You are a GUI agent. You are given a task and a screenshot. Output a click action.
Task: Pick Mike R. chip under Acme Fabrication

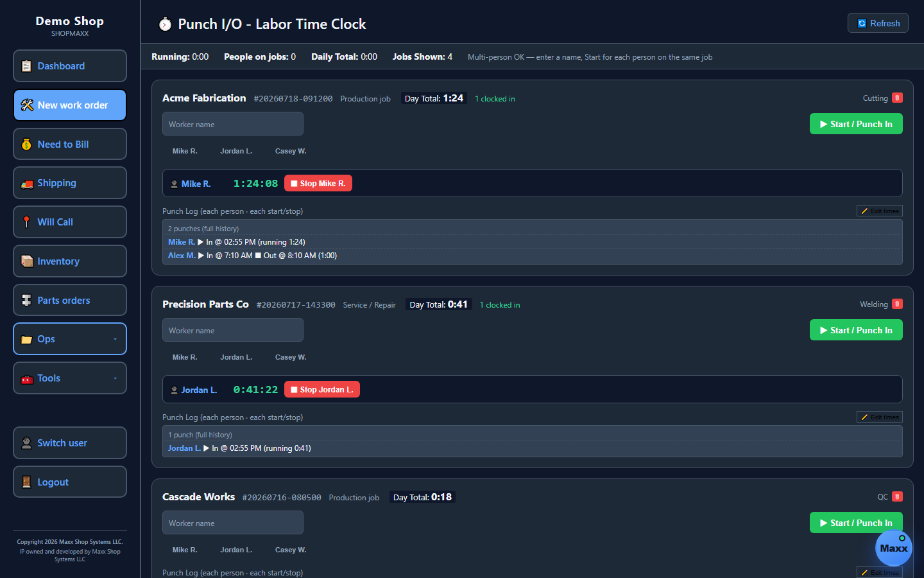(185, 151)
